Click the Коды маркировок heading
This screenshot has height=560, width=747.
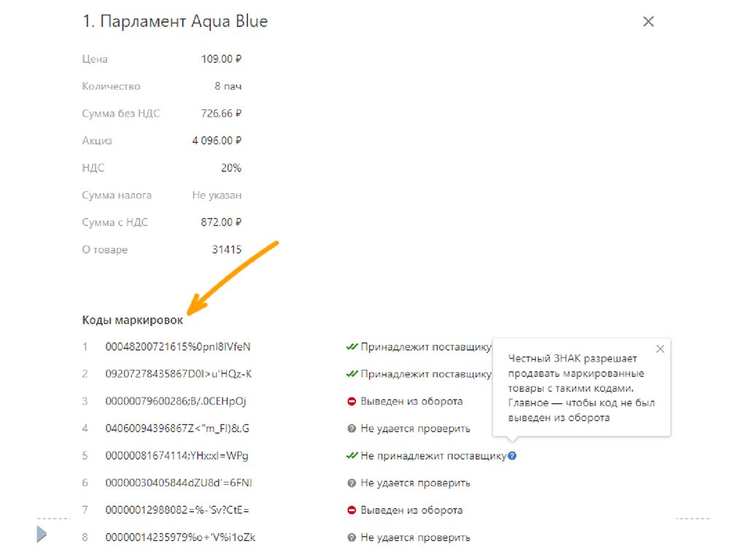click(x=132, y=320)
